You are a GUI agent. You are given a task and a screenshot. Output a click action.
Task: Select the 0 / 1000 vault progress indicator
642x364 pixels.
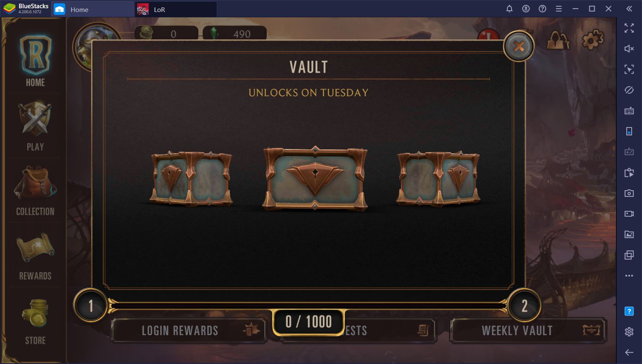308,321
